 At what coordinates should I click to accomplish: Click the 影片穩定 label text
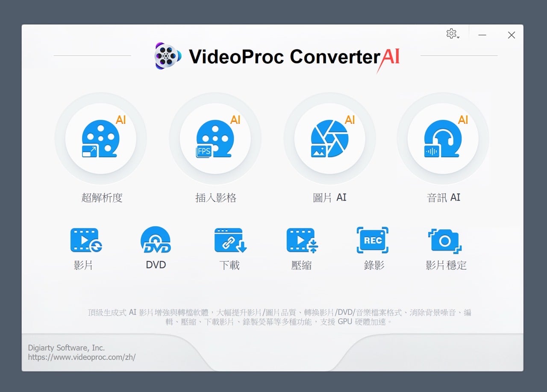tap(446, 265)
